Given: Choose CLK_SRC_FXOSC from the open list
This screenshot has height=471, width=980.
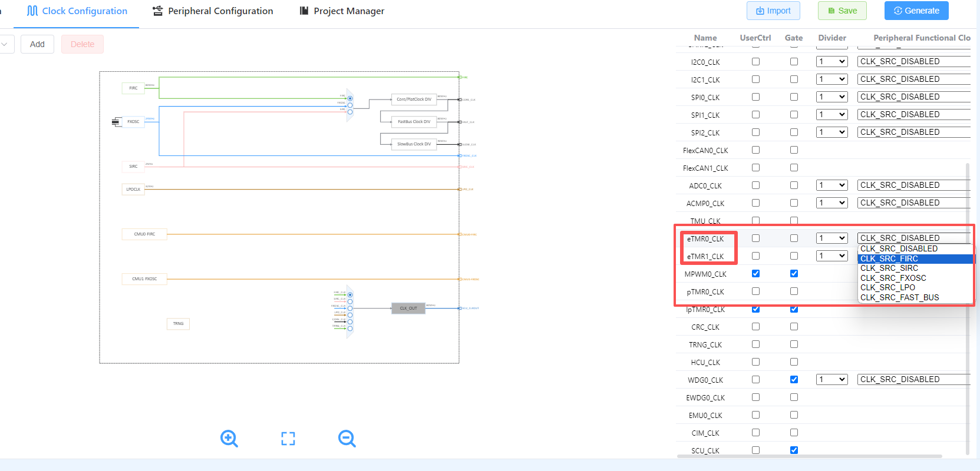Looking at the screenshot, I should [915, 278].
